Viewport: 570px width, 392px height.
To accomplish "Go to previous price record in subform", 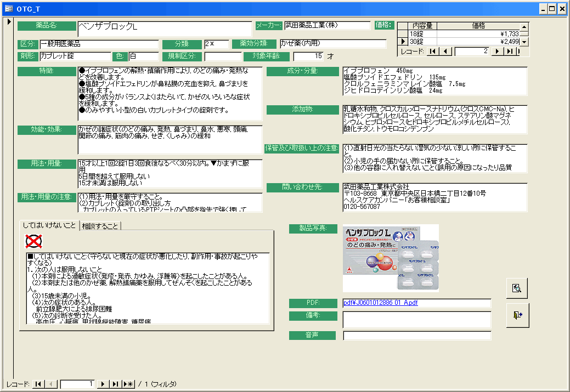I will 445,51.
